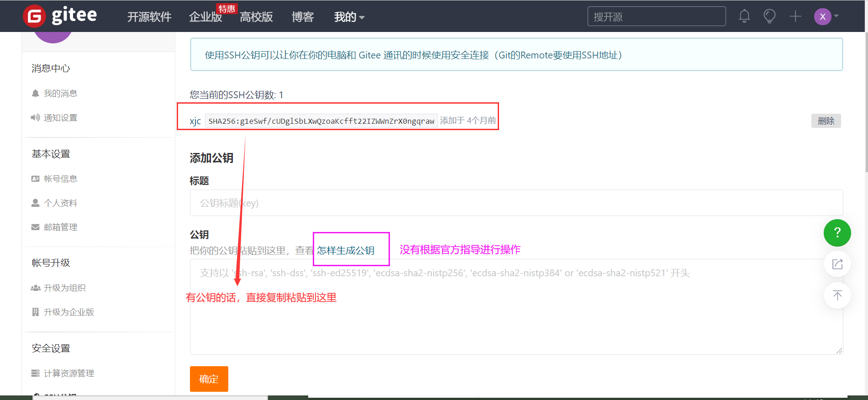Click the SHA256 fingerprint text
The width and height of the screenshot is (868, 400).
pos(321,121)
